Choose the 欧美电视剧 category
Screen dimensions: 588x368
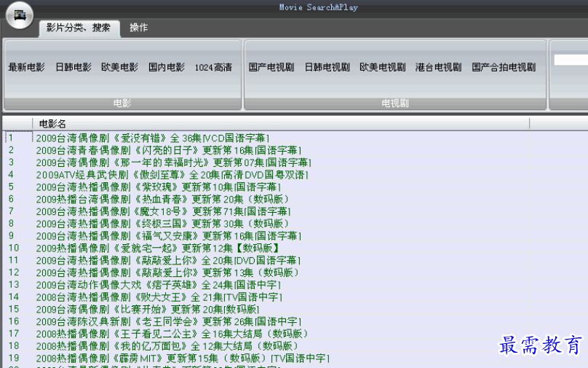point(383,68)
